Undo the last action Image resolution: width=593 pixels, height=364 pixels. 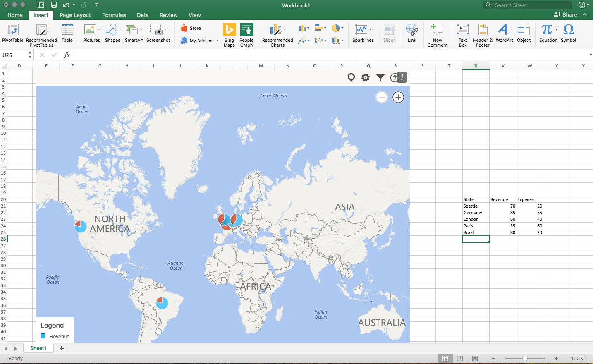tap(66, 5)
